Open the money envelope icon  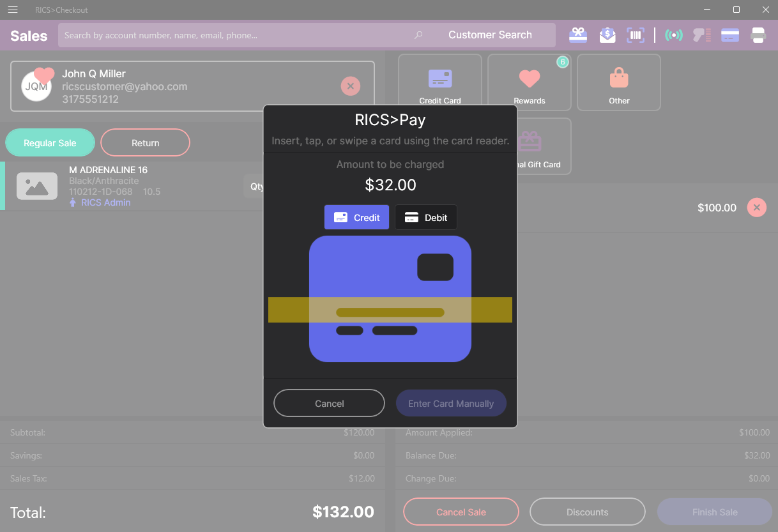pyautogui.click(x=607, y=35)
